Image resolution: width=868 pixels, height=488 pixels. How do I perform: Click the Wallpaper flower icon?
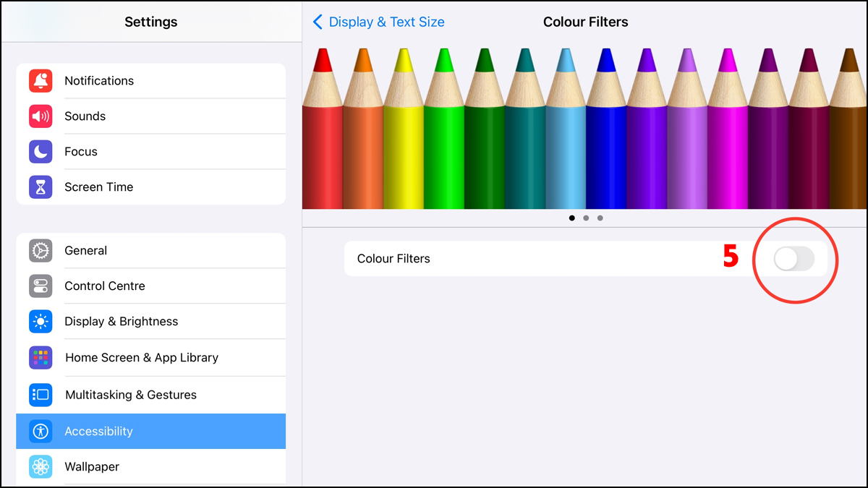pos(41,467)
